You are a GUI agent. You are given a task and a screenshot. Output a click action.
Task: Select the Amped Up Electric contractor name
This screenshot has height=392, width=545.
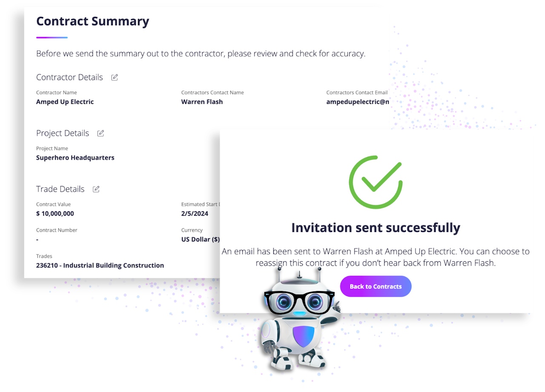pos(65,102)
